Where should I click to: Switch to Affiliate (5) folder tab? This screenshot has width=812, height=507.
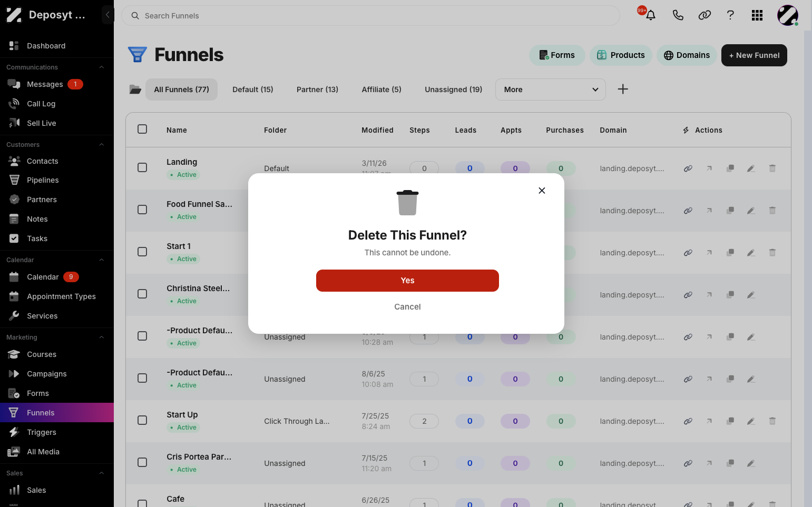tap(381, 90)
